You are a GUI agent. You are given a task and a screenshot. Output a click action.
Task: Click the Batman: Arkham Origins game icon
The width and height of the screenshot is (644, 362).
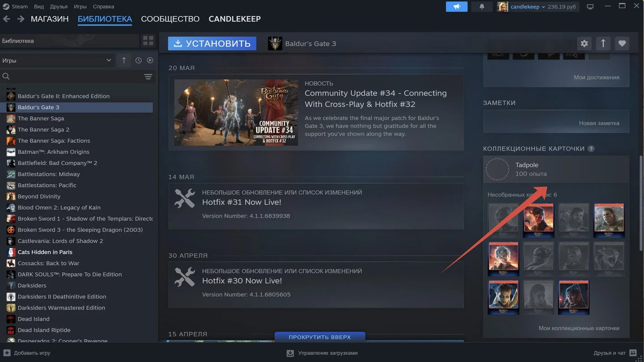(x=11, y=152)
